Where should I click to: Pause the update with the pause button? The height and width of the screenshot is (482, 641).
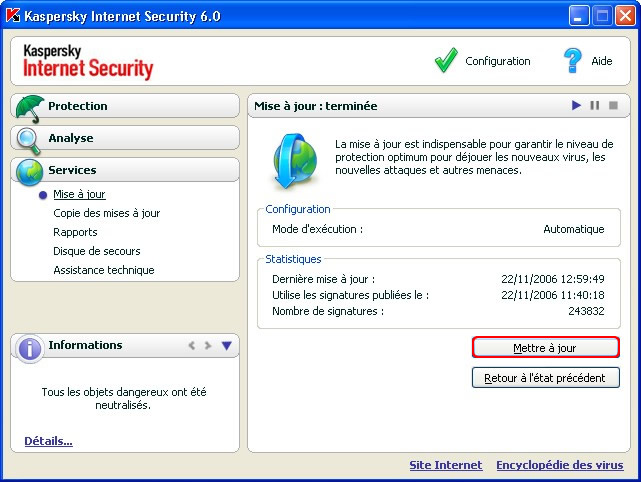pyautogui.click(x=595, y=105)
